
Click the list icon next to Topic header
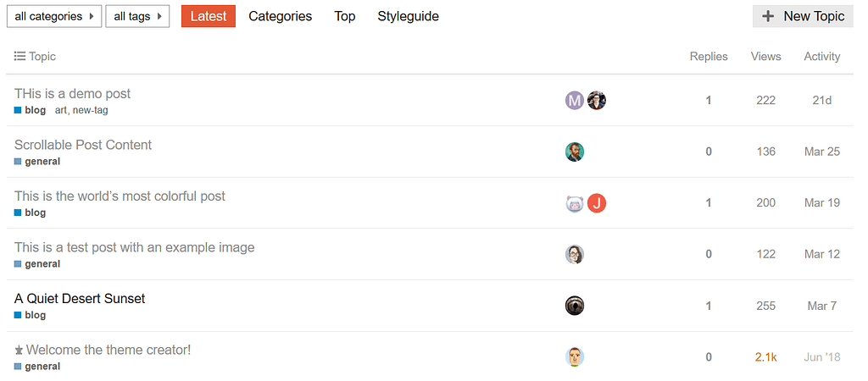click(20, 57)
